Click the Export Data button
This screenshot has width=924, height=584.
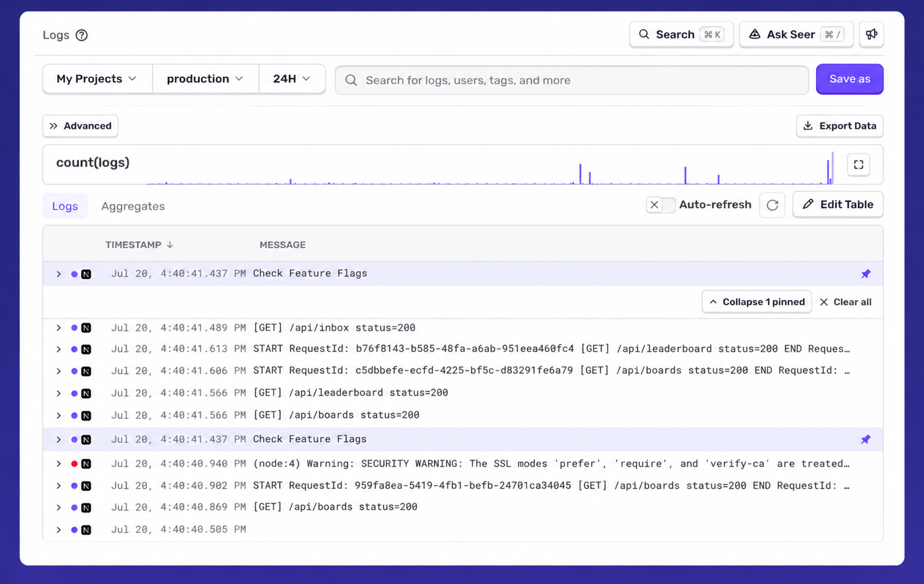tap(840, 126)
